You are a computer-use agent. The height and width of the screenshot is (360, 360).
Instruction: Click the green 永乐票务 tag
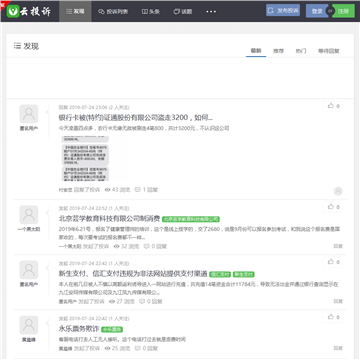[112, 329]
